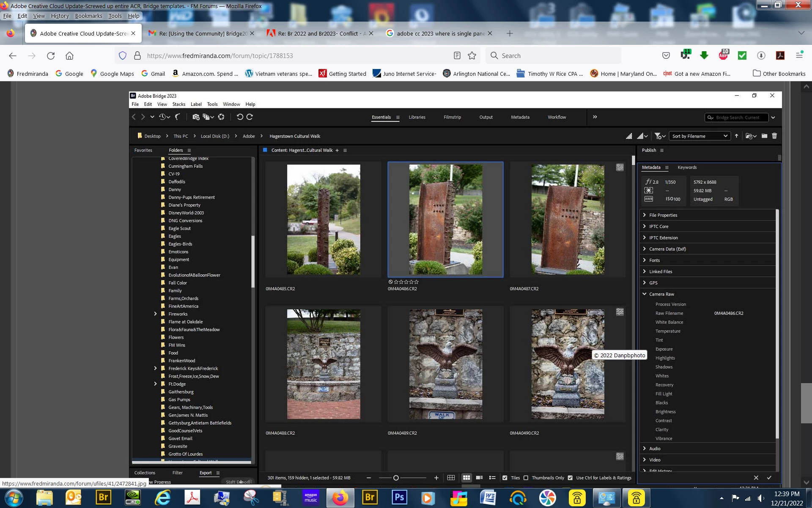Viewport: 812px width, 508px height.
Task: Open the Sort by Filename dropdown
Action: point(700,136)
